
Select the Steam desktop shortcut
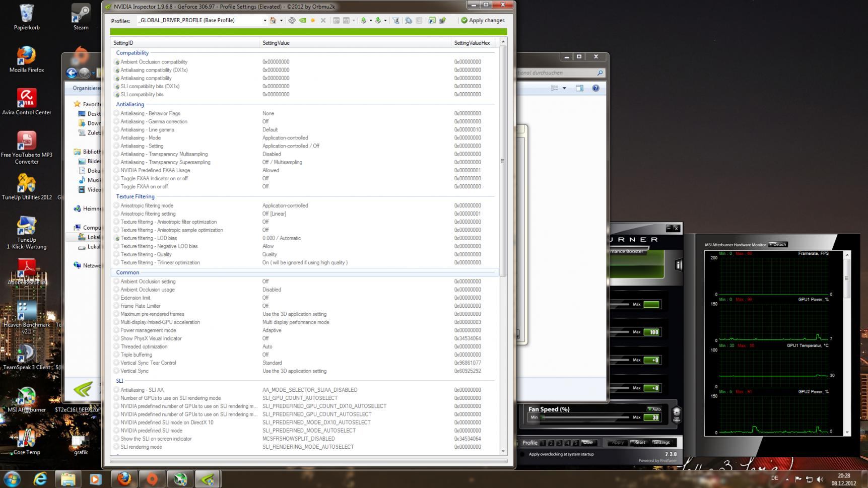pos(81,18)
